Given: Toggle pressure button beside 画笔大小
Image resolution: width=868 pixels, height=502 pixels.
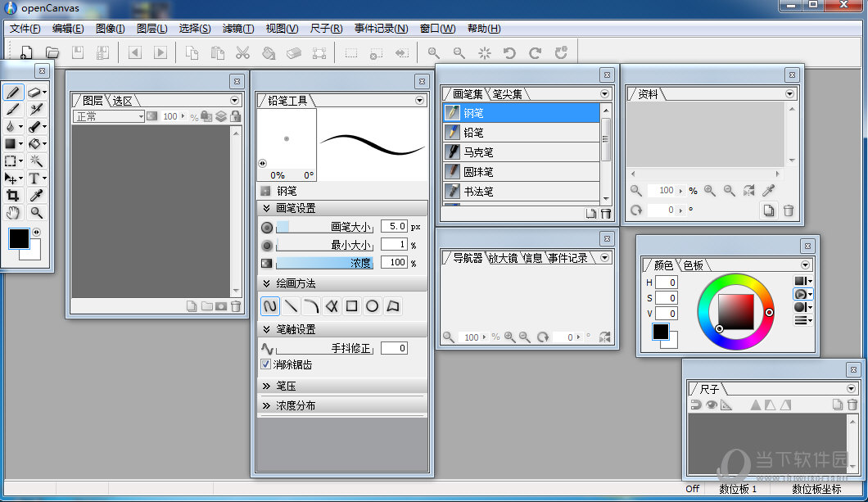Looking at the screenshot, I should point(267,227).
